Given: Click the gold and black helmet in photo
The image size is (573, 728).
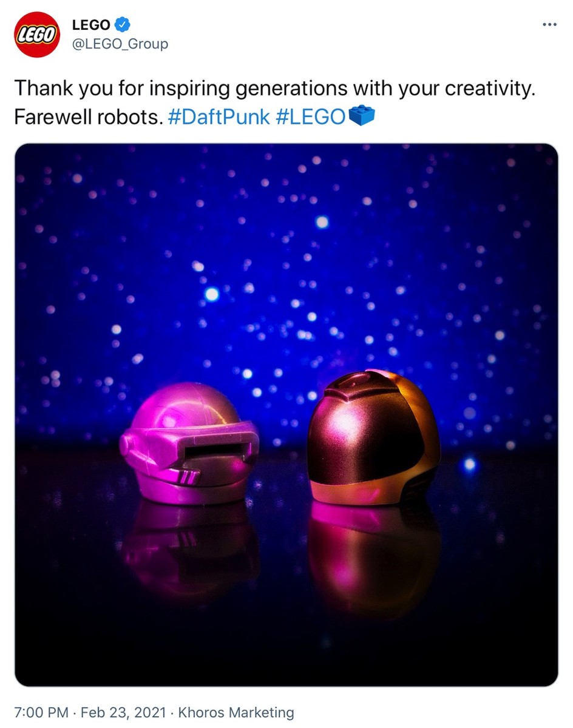Looking at the screenshot, I should 374,437.
